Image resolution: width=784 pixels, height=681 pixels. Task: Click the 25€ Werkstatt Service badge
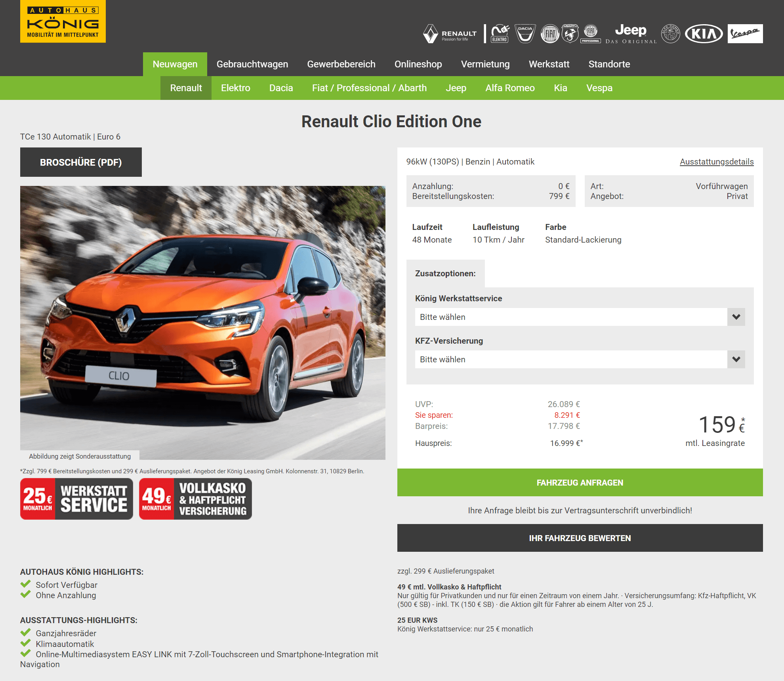tap(76, 499)
